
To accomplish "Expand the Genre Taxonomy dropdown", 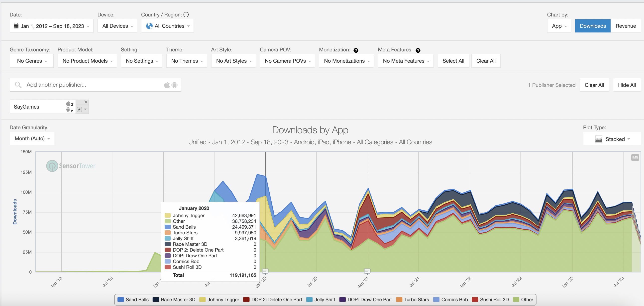I will point(31,61).
